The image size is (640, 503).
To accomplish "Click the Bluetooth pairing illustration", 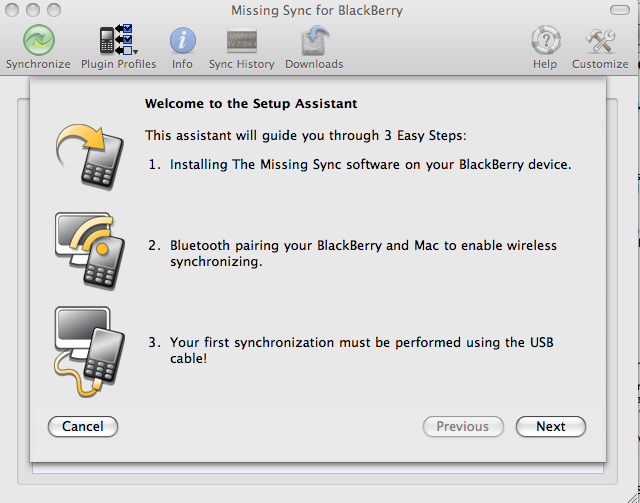I will [88, 249].
